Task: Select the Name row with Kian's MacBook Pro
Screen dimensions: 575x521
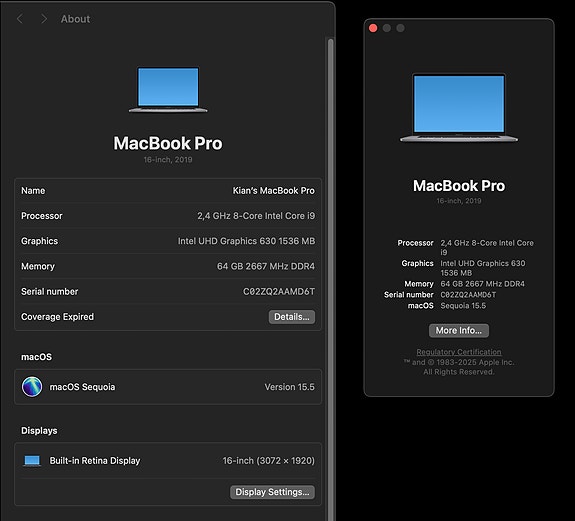Action: click(168, 191)
